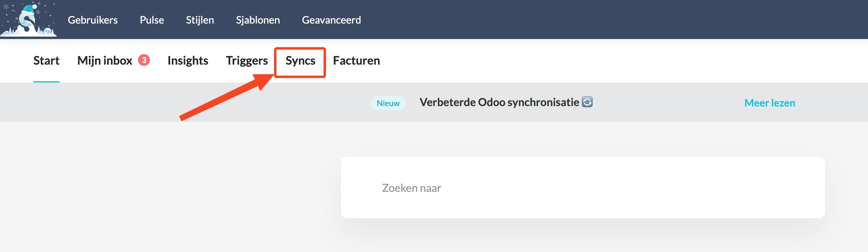Click the sync arrows icon after Odoo synchronisatie
868x252 pixels.
(x=587, y=102)
